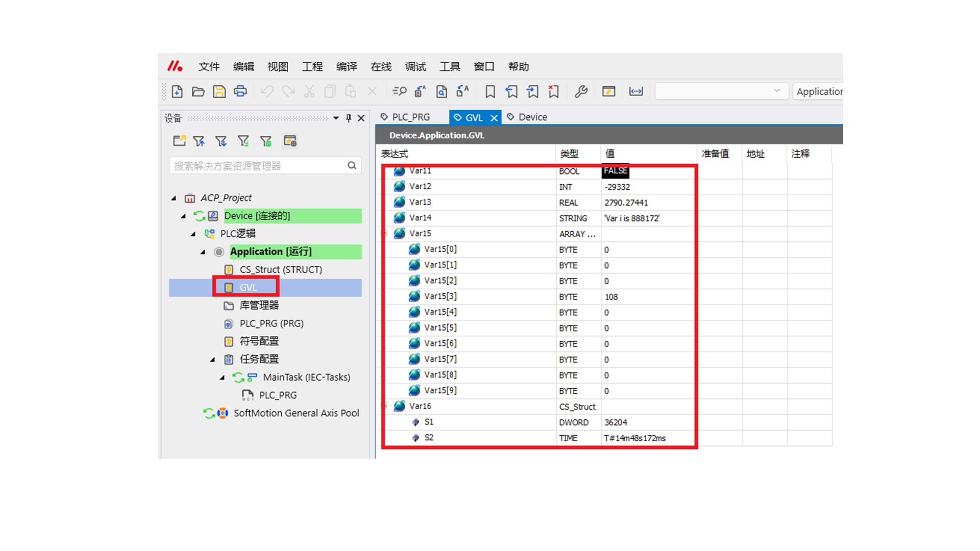Click the Find search toolbar icon
Screen dimensions: 980x551
coord(399,91)
